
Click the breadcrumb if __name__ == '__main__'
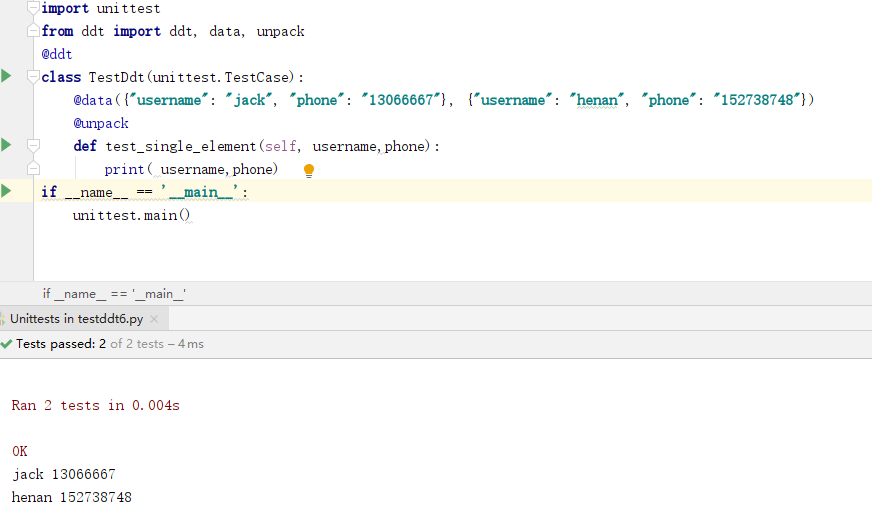point(114,294)
